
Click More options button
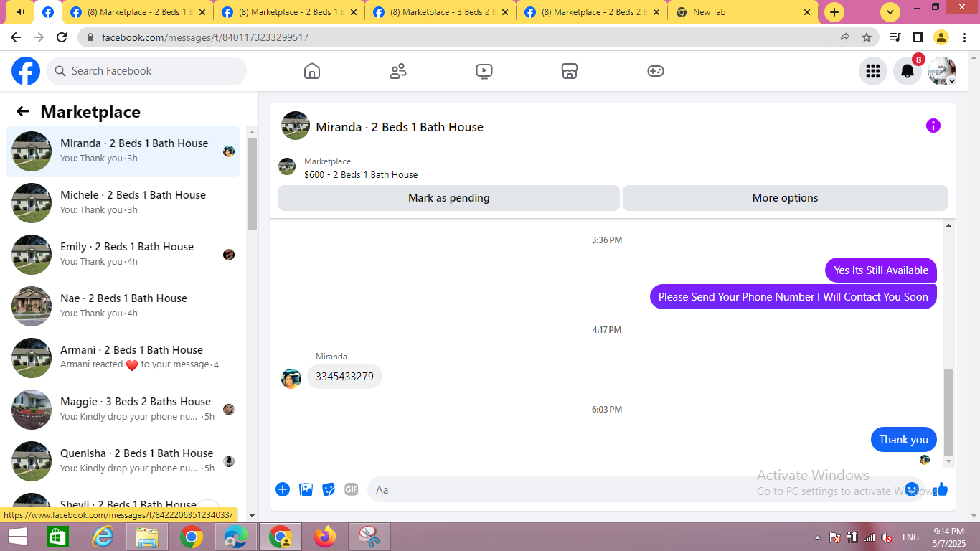785,198
